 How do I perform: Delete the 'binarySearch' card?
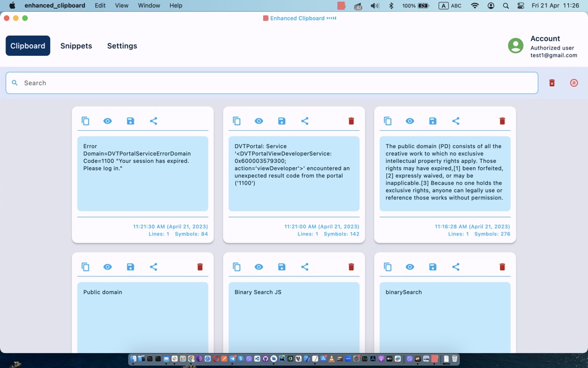pyautogui.click(x=502, y=267)
